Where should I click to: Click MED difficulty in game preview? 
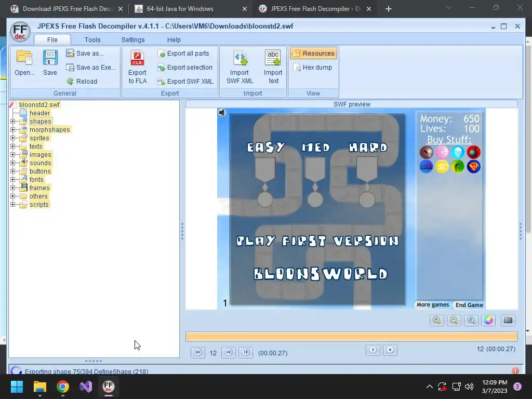click(316, 147)
